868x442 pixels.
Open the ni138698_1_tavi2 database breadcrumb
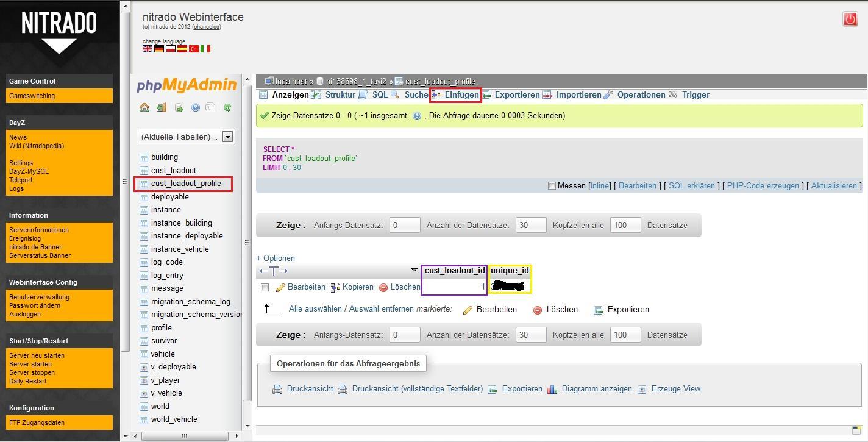356,81
